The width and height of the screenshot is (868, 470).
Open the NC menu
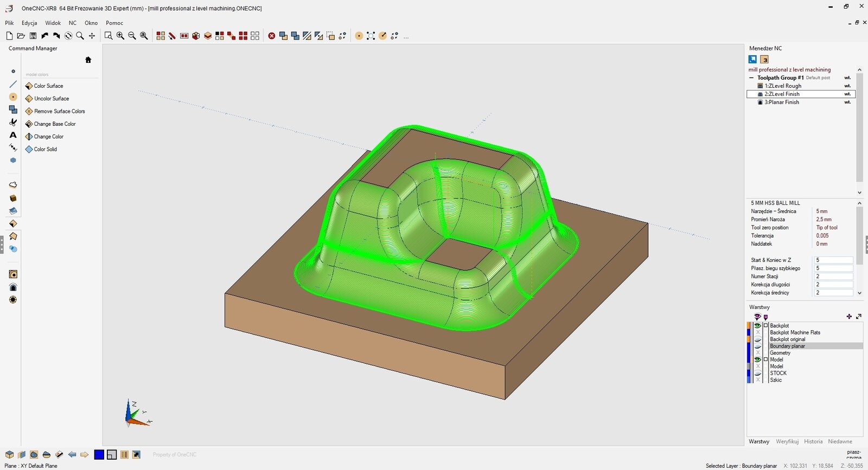tap(72, 23)
